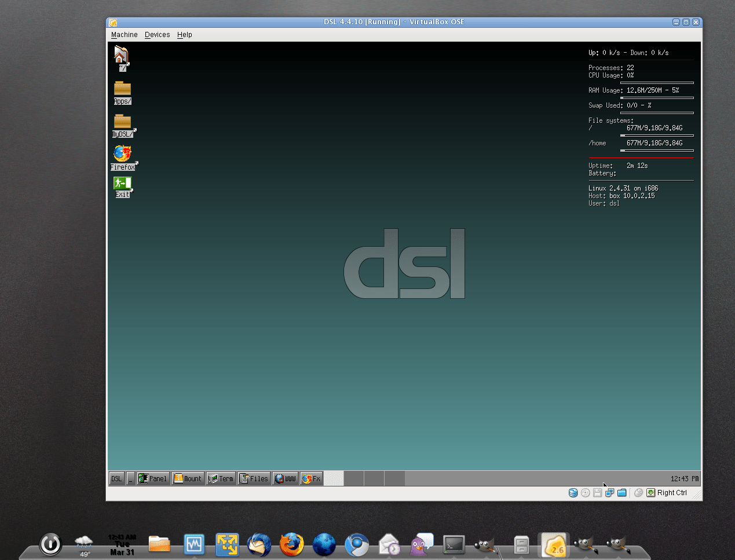Open the blue globe browser dock icon
735x560 pixels.
coord(324,545)
